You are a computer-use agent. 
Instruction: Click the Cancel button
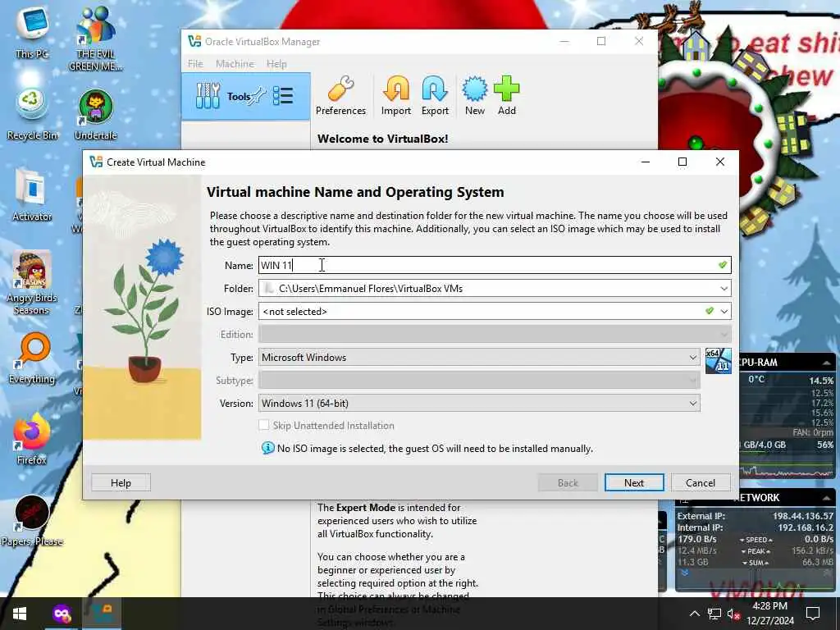(701, 482)
